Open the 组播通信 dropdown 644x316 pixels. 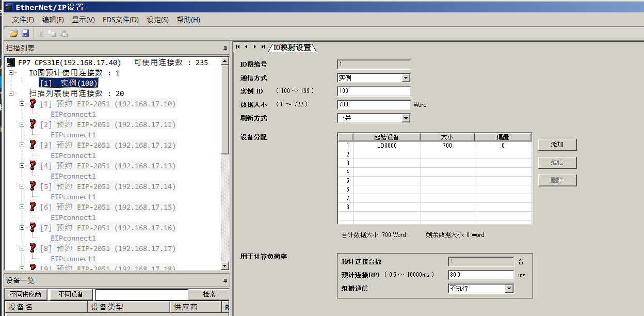[509, 289]
